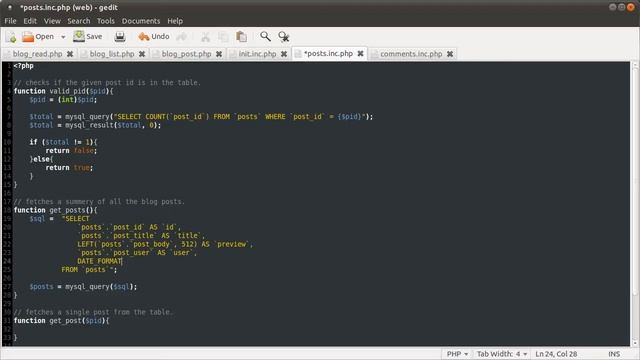
Task: Copy selection with toolbar copy icon
Action: coord(223,37)
